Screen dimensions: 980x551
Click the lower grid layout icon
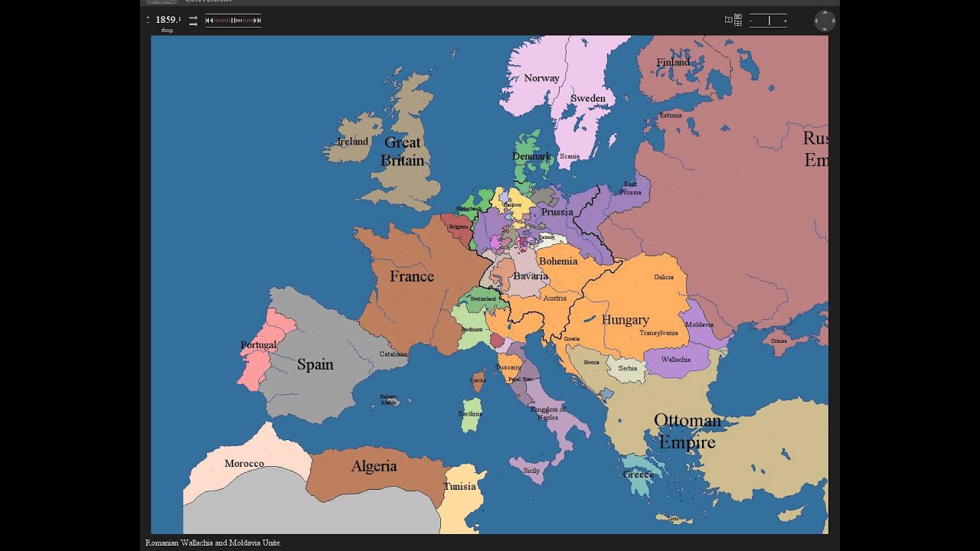[x=738, y=23]
